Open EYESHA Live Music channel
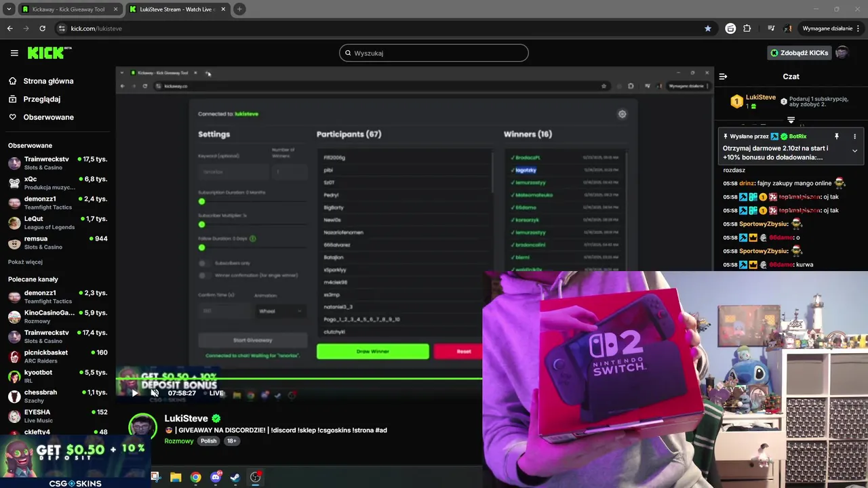Screen dimensions: 868x488 pyautogui.click(x=58, y=416)
